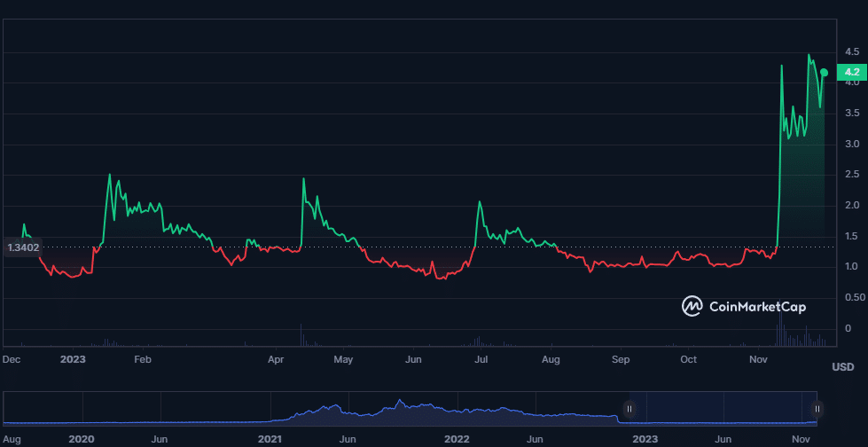Click the 0.50 value on the price axis
Screen dimensions: 868x447
pos(853,297)
